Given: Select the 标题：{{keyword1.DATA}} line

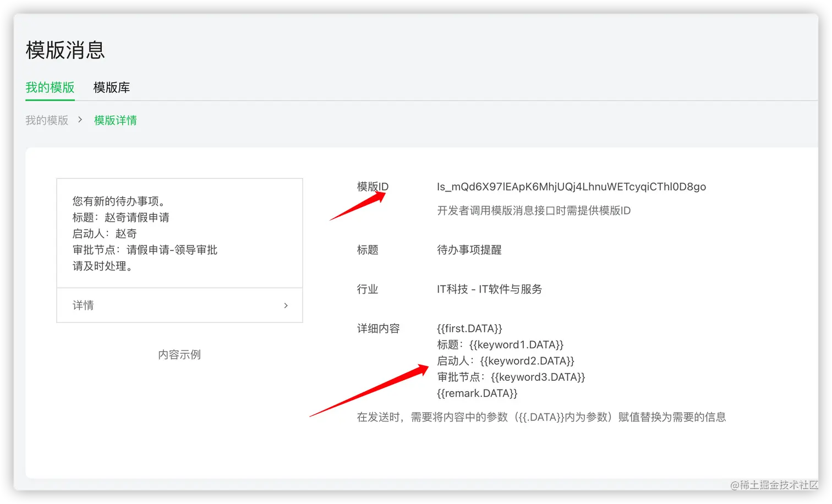Looking at the screenshot, I should coord(500,344).
